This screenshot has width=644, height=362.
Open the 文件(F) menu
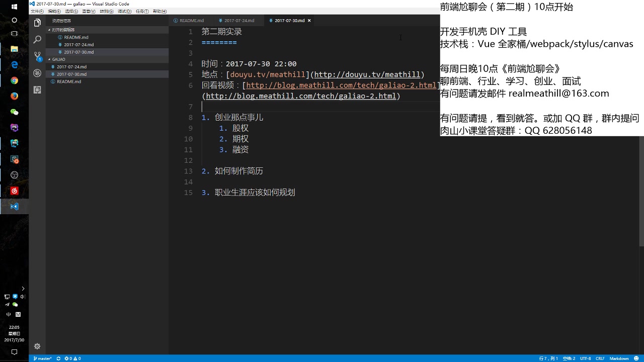coord(37,11)
